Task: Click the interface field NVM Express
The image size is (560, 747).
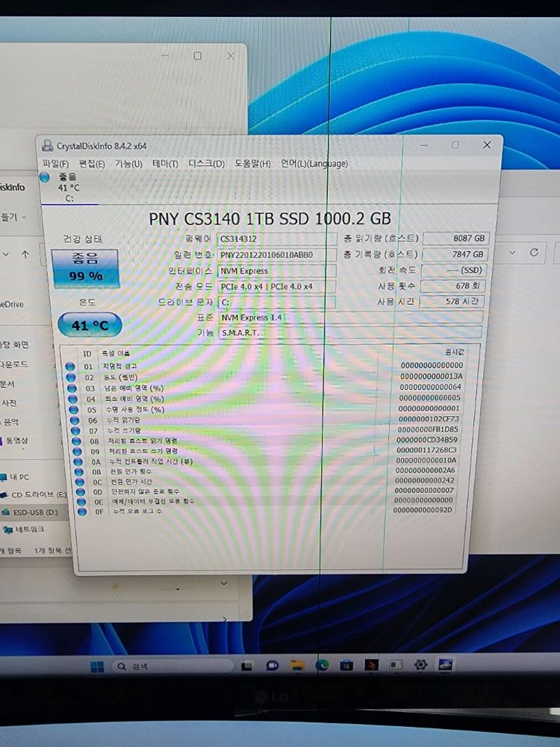Action: 277,270
